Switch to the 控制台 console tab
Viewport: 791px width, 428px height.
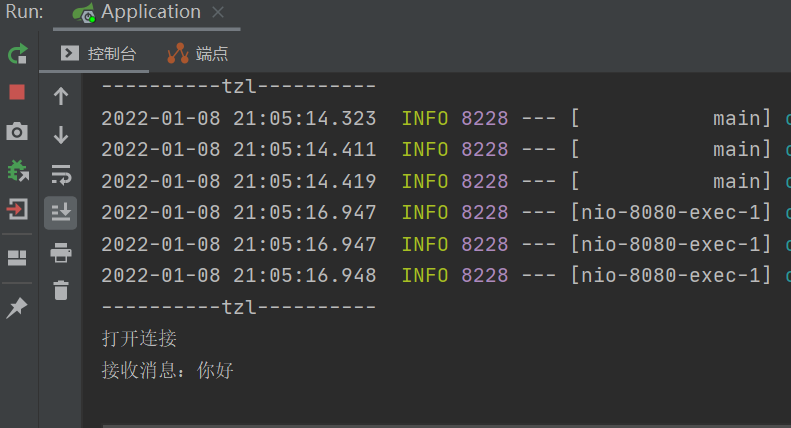98,54
